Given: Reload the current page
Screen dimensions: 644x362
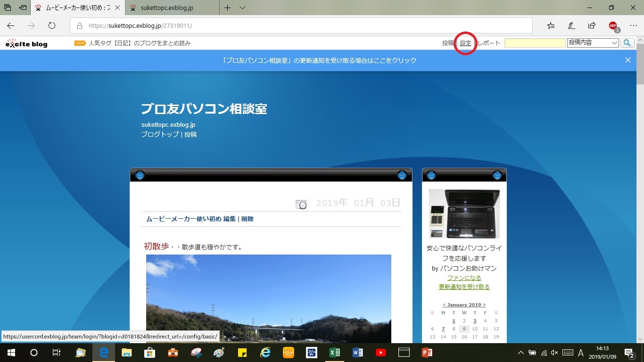Looking at the screenshot, I should [x=52, y=26].
